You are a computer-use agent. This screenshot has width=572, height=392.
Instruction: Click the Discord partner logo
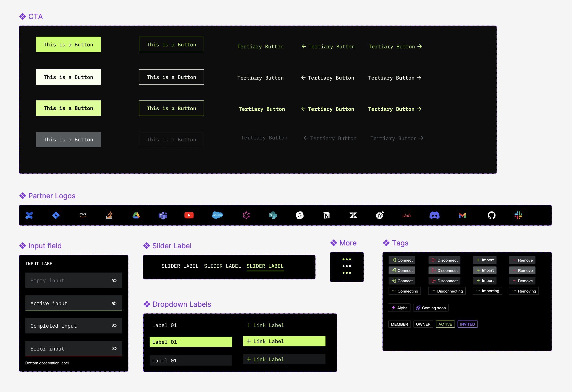pyautogui.click(x=435, y=215)
